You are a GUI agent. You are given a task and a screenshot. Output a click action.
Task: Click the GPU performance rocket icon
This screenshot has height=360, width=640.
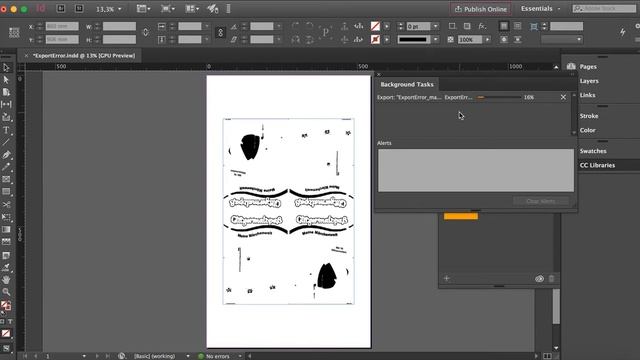point(213,8)
